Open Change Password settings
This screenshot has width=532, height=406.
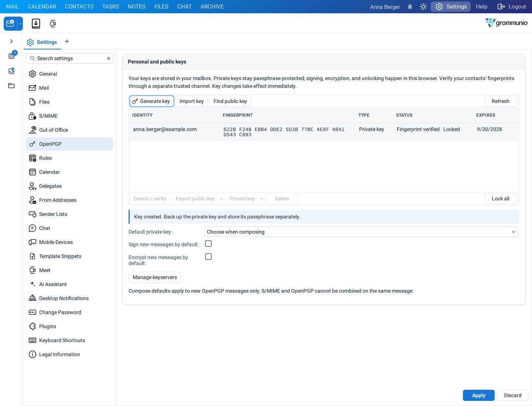coord(69,312)
